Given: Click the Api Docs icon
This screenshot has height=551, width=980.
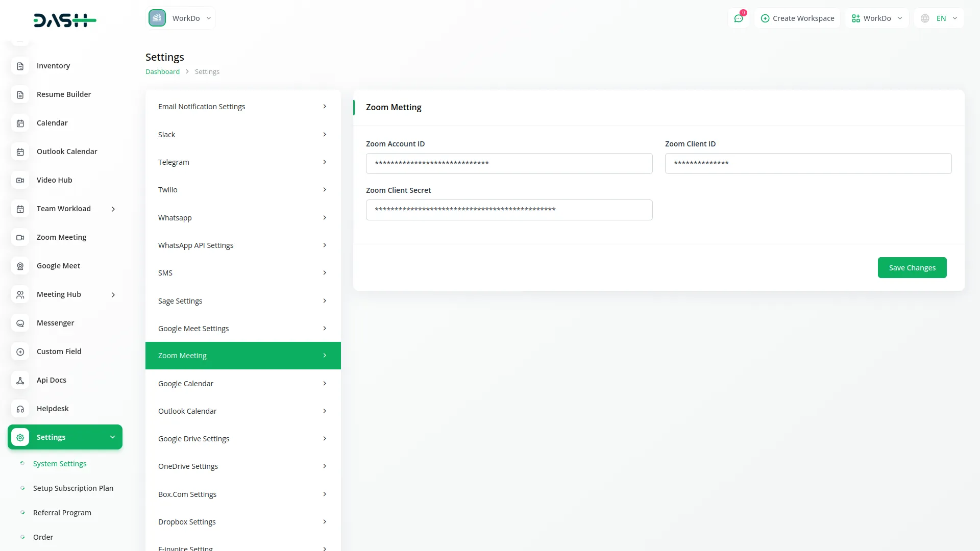Looking at the screenshot, I should point(20,381).
